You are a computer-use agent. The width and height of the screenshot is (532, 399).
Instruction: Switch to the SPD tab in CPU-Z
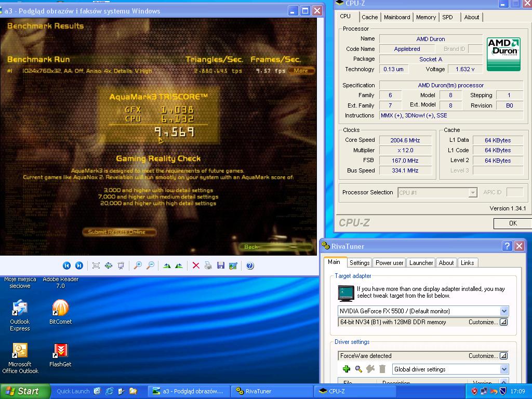[447, 17]
